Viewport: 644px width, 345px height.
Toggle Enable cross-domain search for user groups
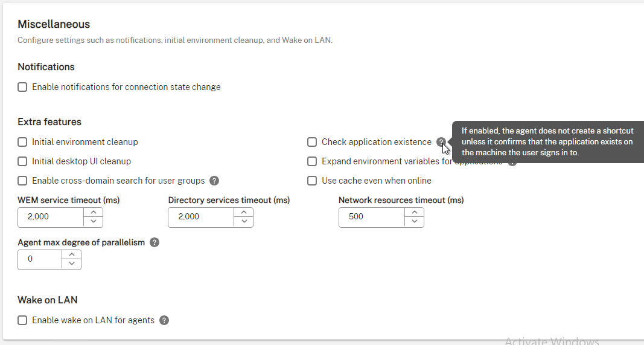pos(22,181)
